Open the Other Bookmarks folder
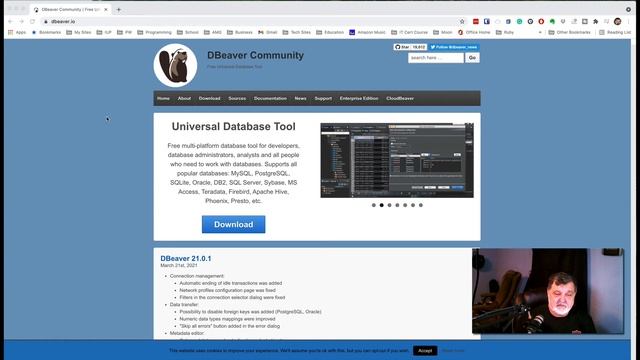Image resolution: width=640 pixels, height=360 pixels. click(570, 32)
